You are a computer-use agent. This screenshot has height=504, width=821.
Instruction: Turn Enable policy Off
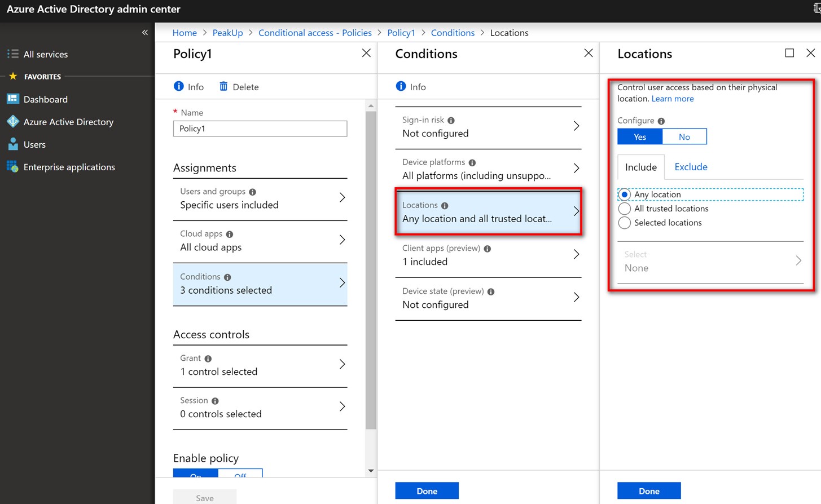point(240,474)
